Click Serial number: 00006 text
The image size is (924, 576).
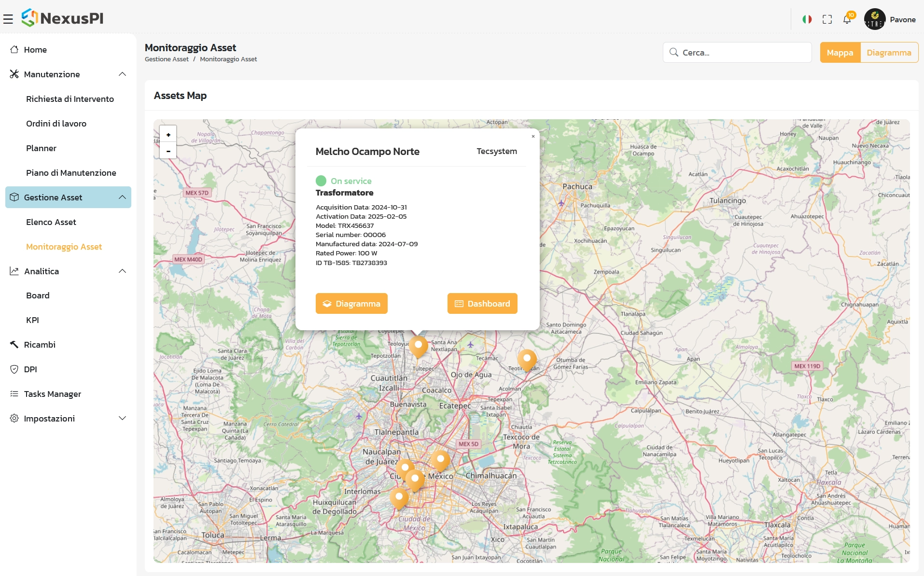pyautogui.click(x=350, y=235)
